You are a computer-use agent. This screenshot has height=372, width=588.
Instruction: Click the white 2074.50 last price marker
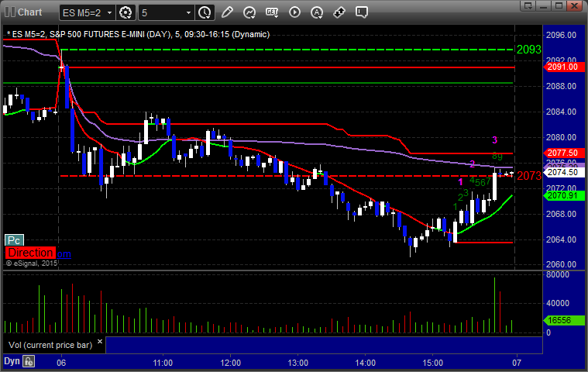pos(563,172)
